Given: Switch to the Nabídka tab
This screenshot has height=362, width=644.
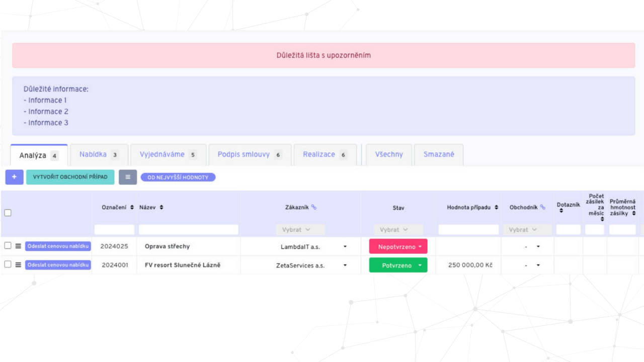Looking at the screenshot, I should (x=99, y=155).
